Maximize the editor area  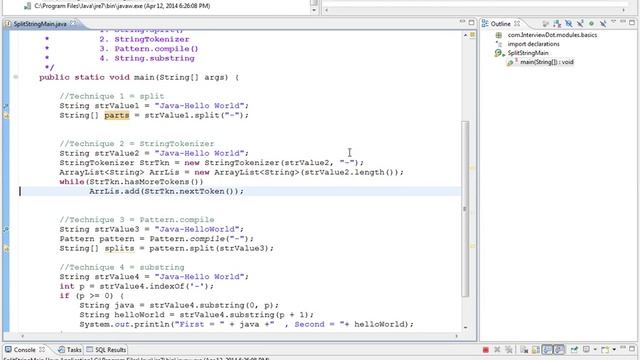[471, 22]
